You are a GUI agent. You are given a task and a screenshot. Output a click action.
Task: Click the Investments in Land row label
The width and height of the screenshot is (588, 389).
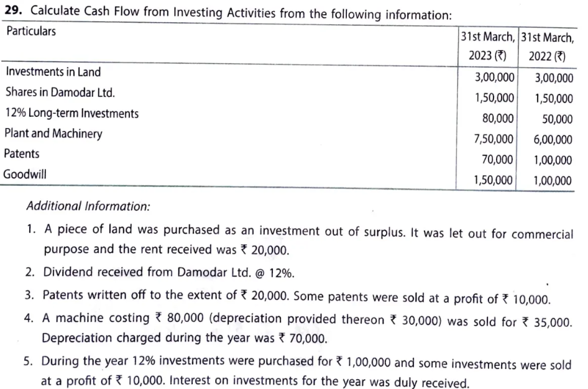click(53, 72)
